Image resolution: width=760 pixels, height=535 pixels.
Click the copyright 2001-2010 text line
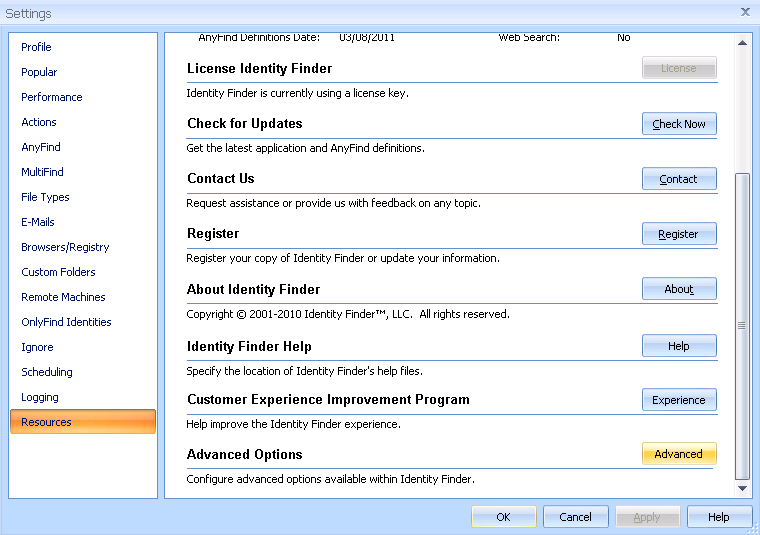point(348,315)
